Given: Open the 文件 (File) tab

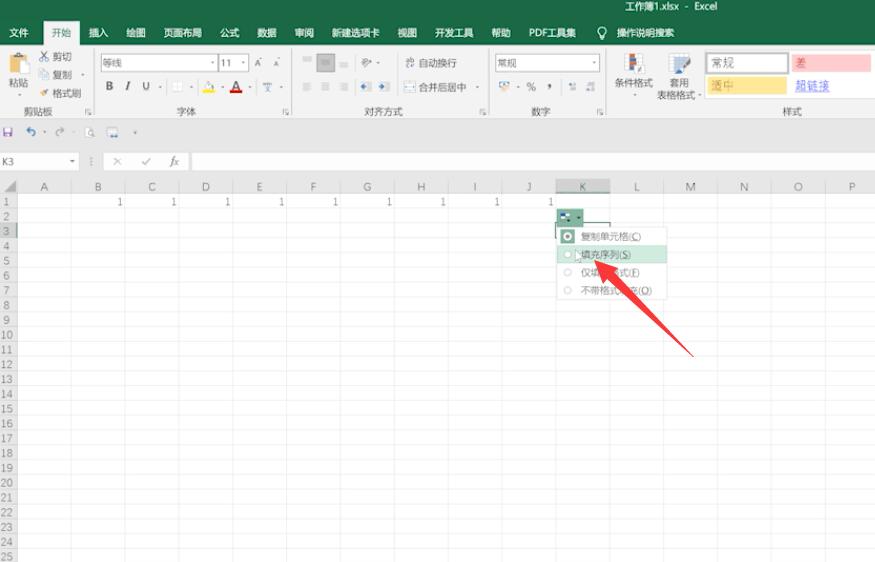Looking at the screenshot, I should (19, 33).
